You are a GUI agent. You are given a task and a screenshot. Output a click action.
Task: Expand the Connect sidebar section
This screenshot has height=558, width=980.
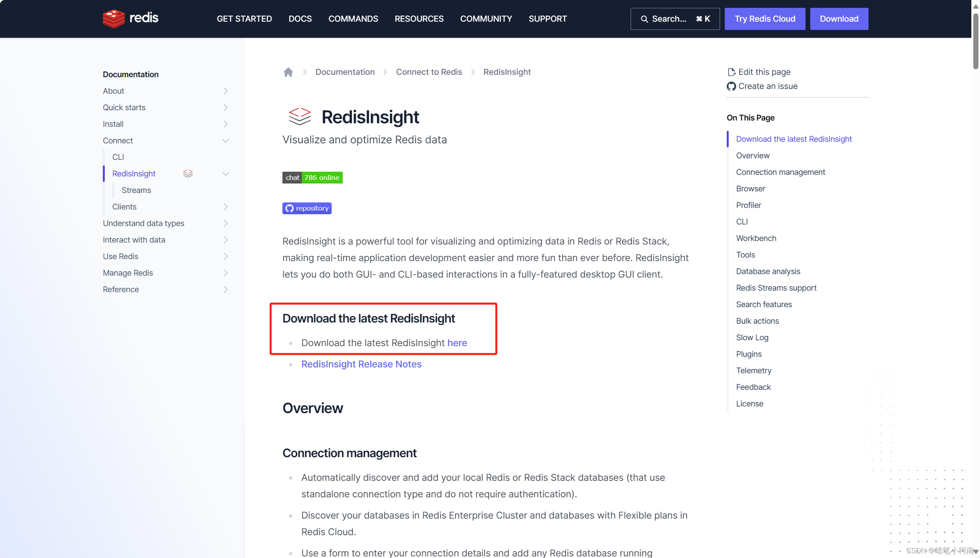[x=225, y=140]
